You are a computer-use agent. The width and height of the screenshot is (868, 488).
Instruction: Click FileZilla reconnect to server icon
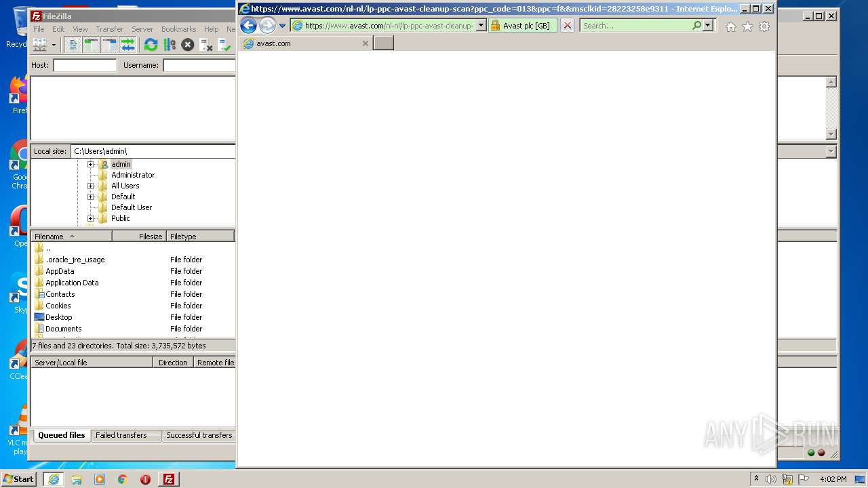tap(224, 45)
